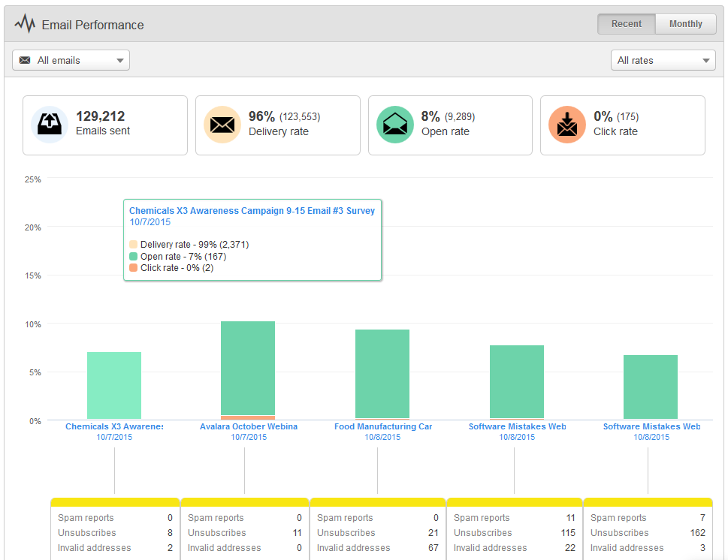Viewport: 728px width, 560px height.
Task: Switch to the Recent view
Action: (626, 23)
